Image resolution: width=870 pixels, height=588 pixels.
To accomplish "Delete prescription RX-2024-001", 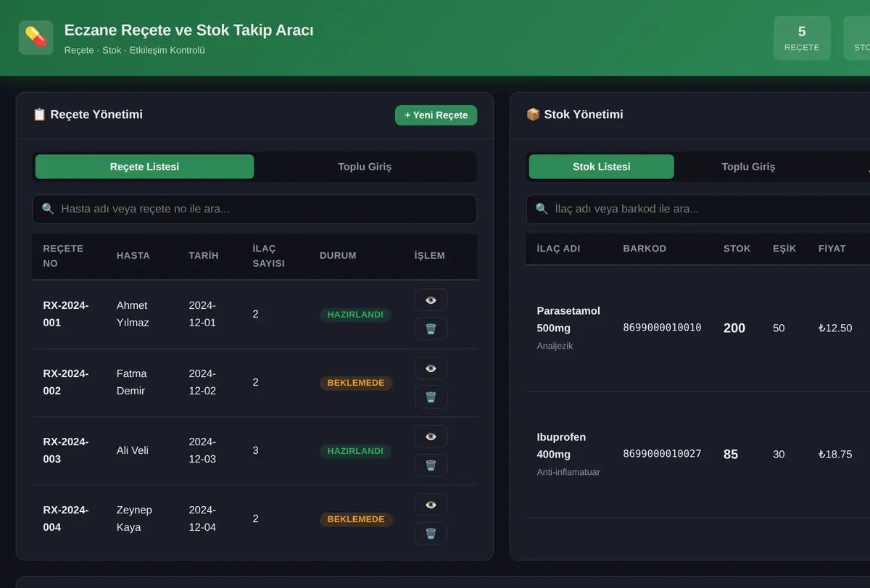I will 431,329.
